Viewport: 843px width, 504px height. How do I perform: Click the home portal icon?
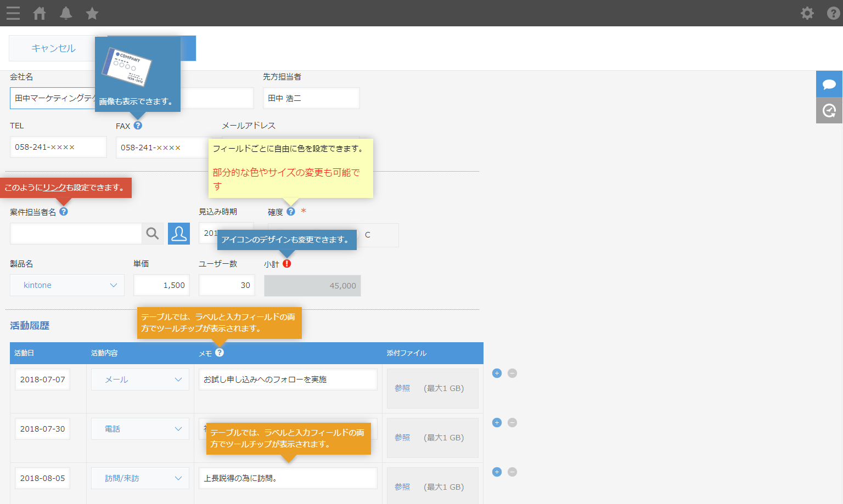click(x=39, y=13)
